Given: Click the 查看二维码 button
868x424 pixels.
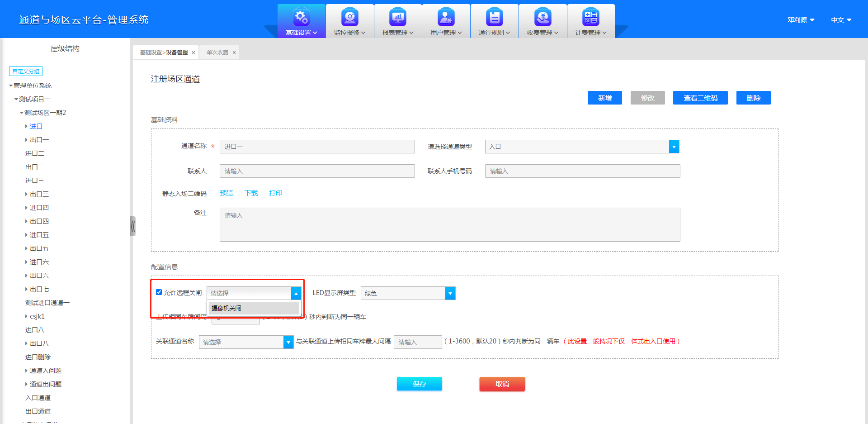Looking at the screenshot, I should tap(700, 98).
